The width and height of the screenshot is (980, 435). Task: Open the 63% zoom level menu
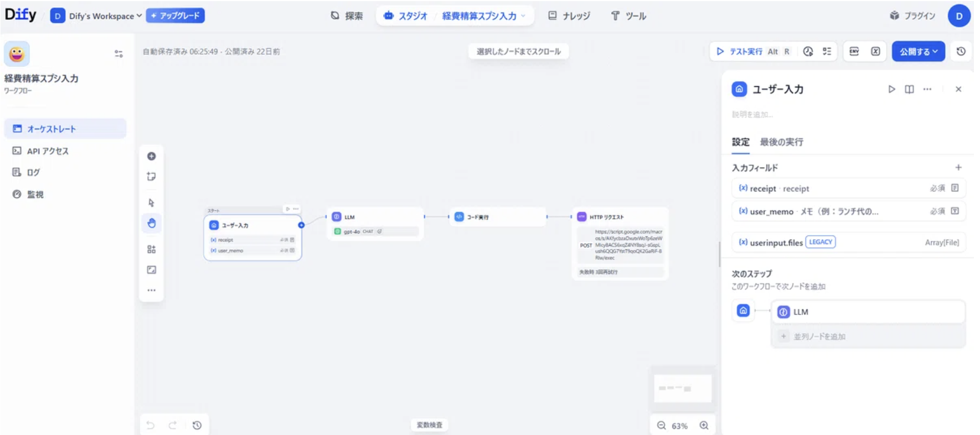coord(679,426)
